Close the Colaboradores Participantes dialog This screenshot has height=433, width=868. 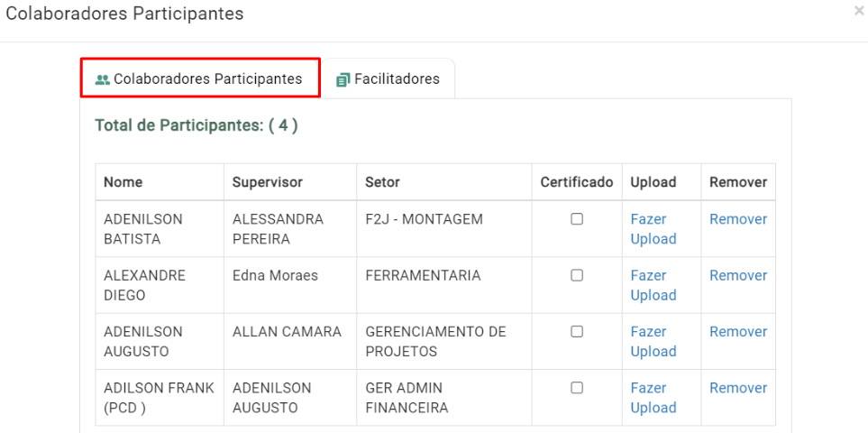click(859, 11)
